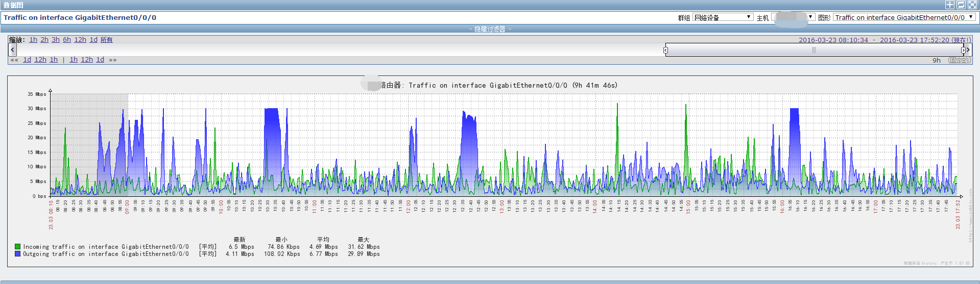Set zoom to 1d in 缩放 row
This screenshot has height=284, width=980.
(93, 40)
